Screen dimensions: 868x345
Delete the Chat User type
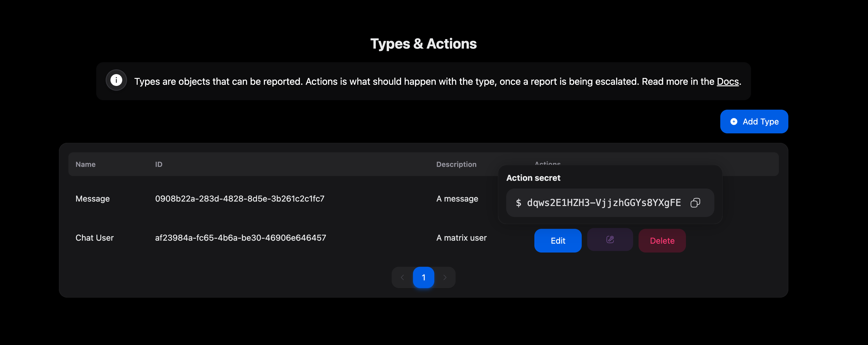click(x=662, y=240)
